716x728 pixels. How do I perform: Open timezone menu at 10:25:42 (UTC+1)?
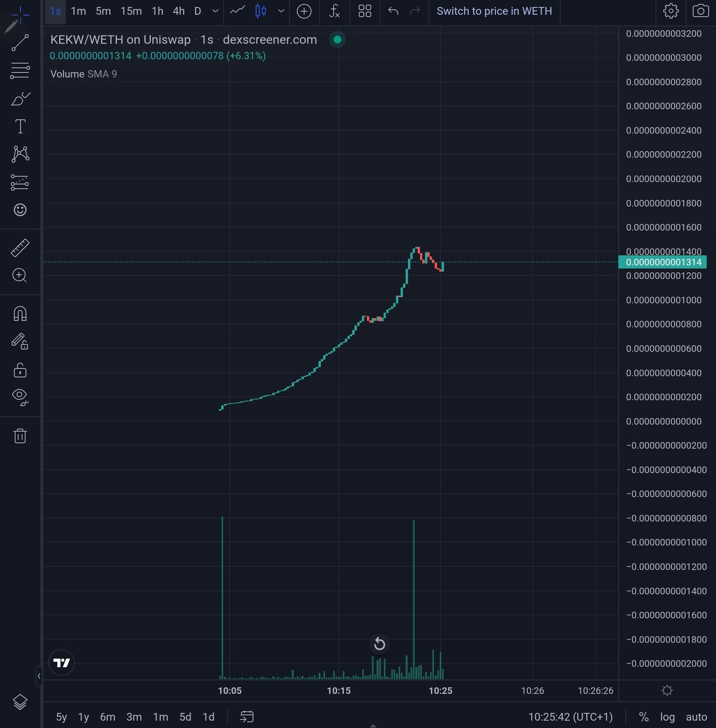pyautogui.click(x=570, y=717)
